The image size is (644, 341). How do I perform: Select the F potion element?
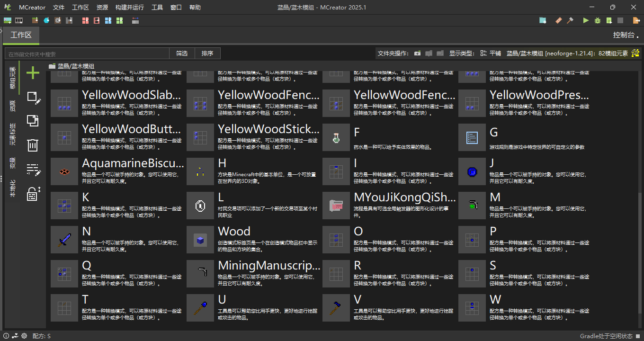coord(390,137)
